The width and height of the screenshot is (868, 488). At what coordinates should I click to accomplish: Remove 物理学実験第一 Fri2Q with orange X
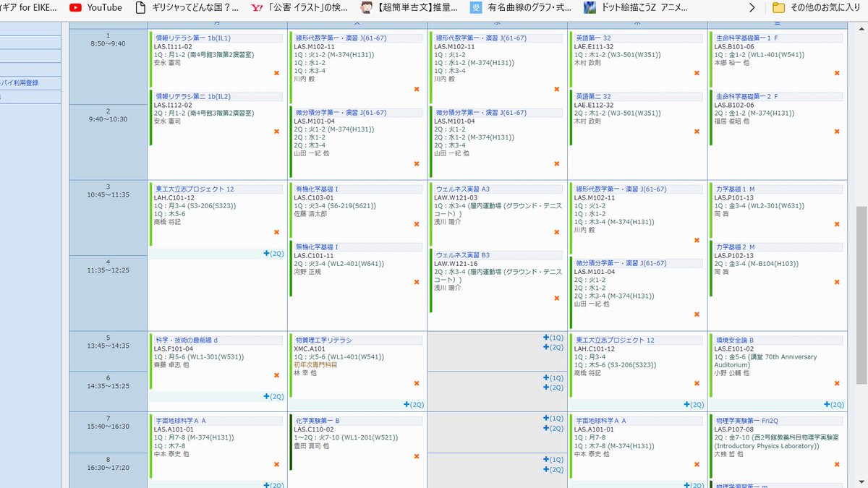pos(837,464)
